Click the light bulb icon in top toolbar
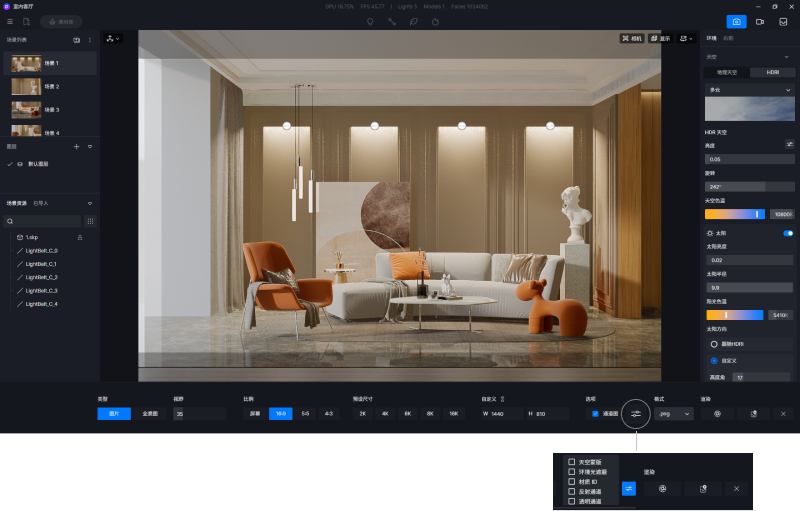Image resolution: width=800 pixels, height=511 pixels. [370, 21]
